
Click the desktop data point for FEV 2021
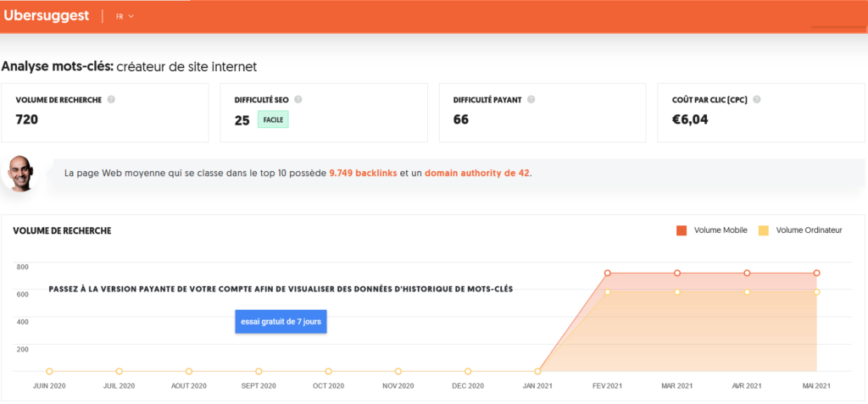pyautogui.click(x=607, y=291)
